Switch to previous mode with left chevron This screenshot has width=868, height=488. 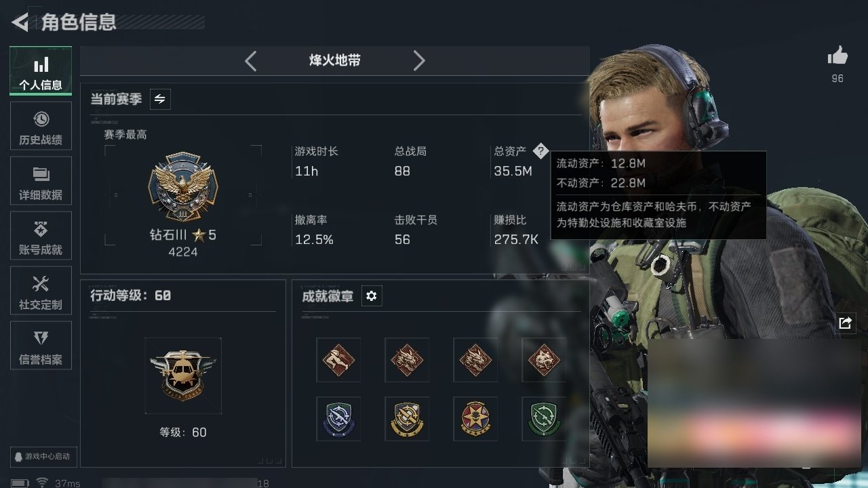[251, 61]
